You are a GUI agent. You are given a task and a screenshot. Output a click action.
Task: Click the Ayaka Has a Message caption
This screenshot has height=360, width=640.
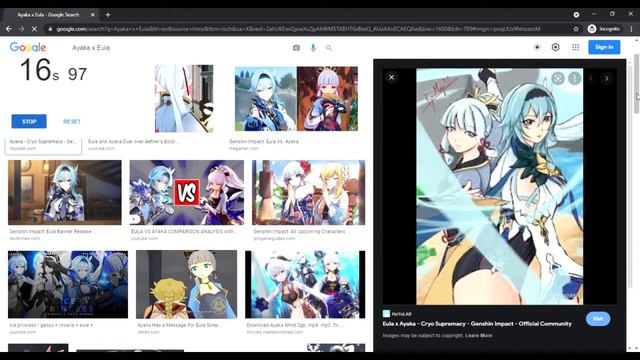[180, 325]
